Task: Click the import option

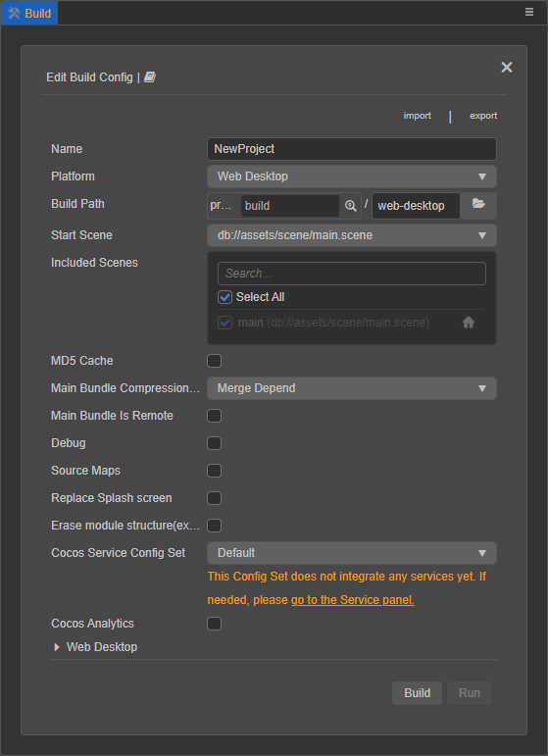Action: pos(418,116)
